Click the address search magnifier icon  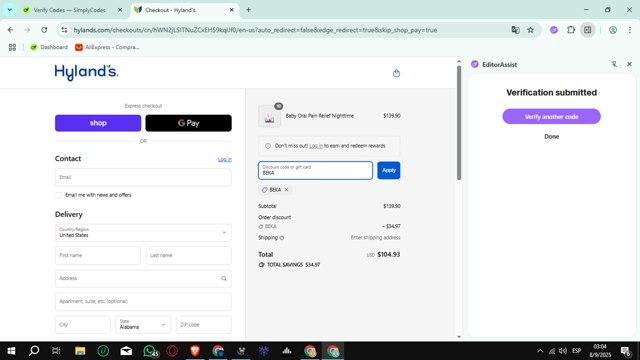pyautogui.click(x=224, y=278)
